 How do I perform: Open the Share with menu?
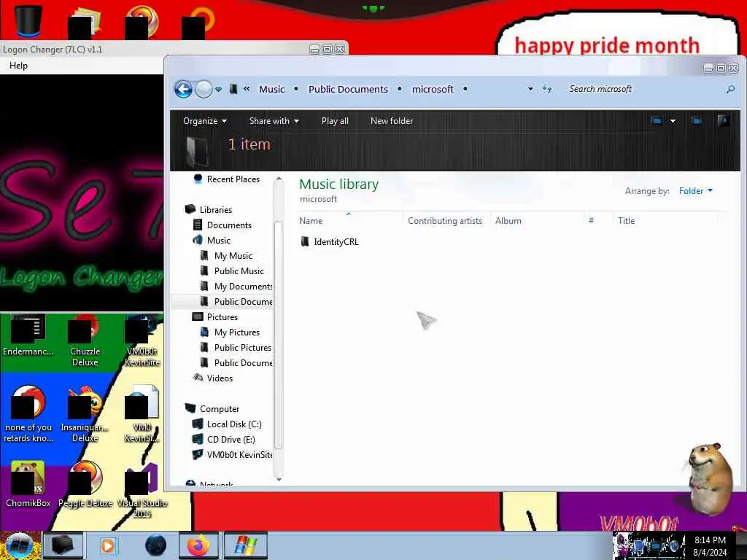(x=274, y=121)
